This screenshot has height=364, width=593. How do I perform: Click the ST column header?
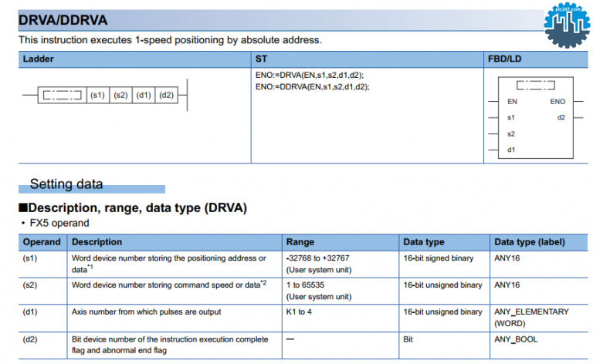click(260, 59)
